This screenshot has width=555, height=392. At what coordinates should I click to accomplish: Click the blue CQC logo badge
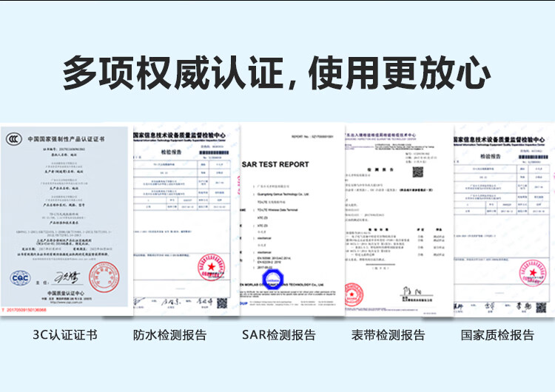pyautogui.click(x=20, y=277)
